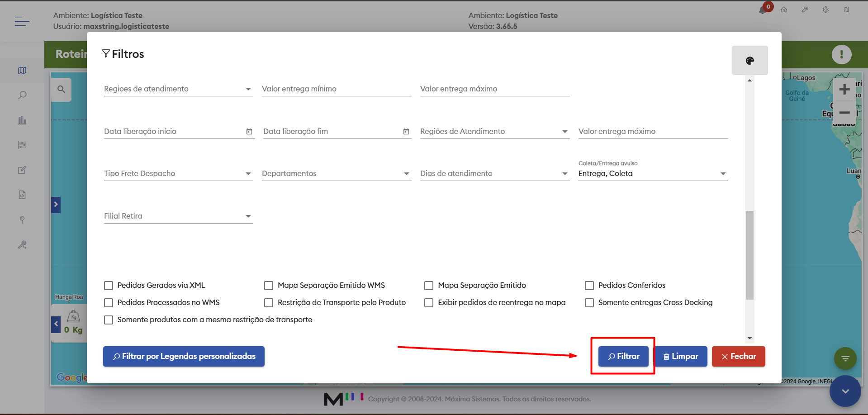Open the notifications bell icon

[763, 10]
